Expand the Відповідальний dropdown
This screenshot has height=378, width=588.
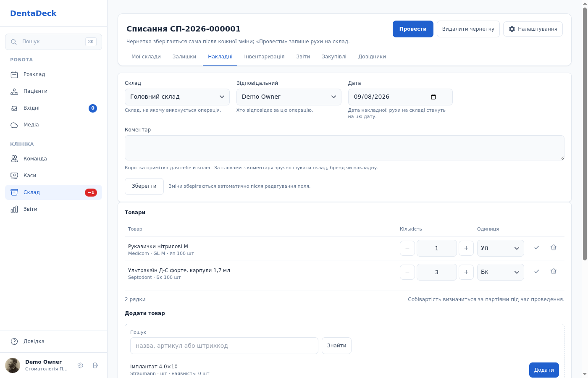point(289,97)
